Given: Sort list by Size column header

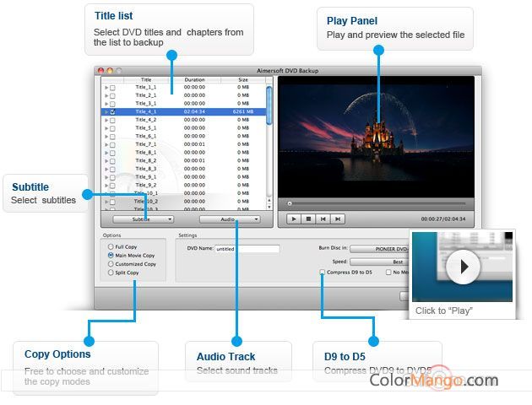Looking at the screenshot, I should (242, 79).
